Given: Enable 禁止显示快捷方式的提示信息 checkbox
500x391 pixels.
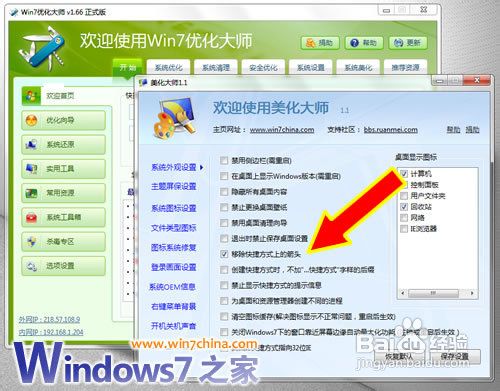Looking at the screenshot, I should (x=224, y=285).
